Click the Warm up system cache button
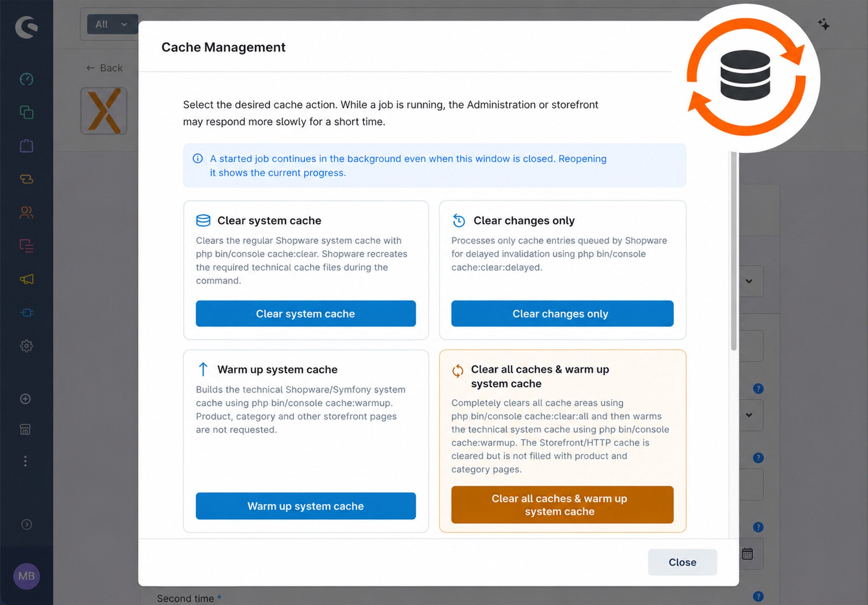This screenshot has width=868, height=605. tap(306, 506)
